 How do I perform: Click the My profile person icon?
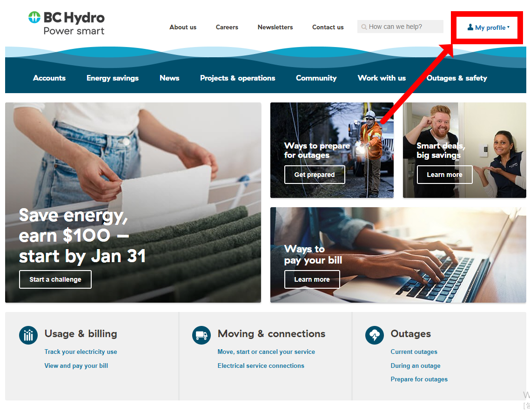click(470, 27)
